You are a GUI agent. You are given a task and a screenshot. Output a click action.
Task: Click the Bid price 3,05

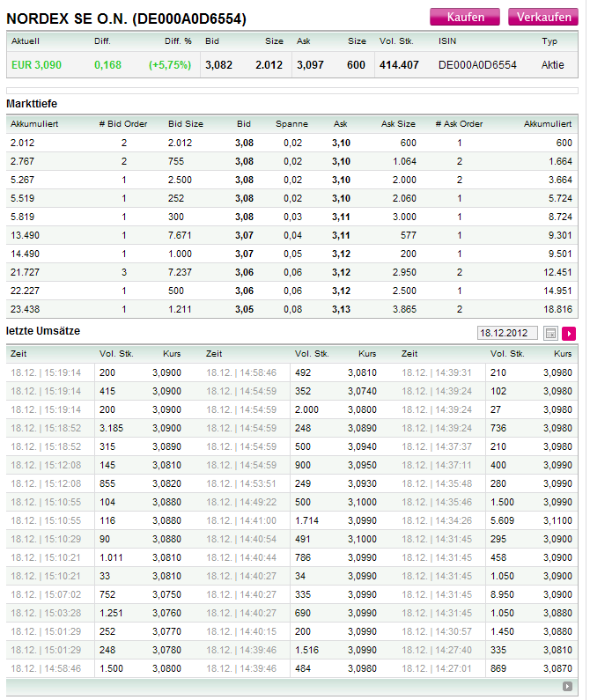click(x=244, y=309)
